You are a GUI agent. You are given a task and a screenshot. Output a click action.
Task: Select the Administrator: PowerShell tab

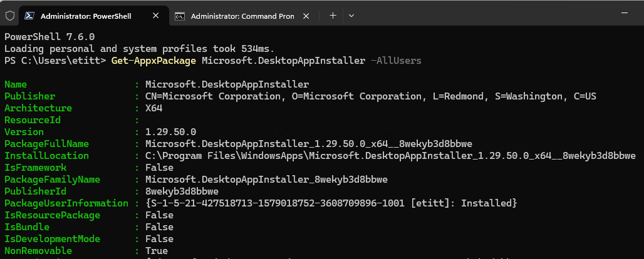click(86, 16)
